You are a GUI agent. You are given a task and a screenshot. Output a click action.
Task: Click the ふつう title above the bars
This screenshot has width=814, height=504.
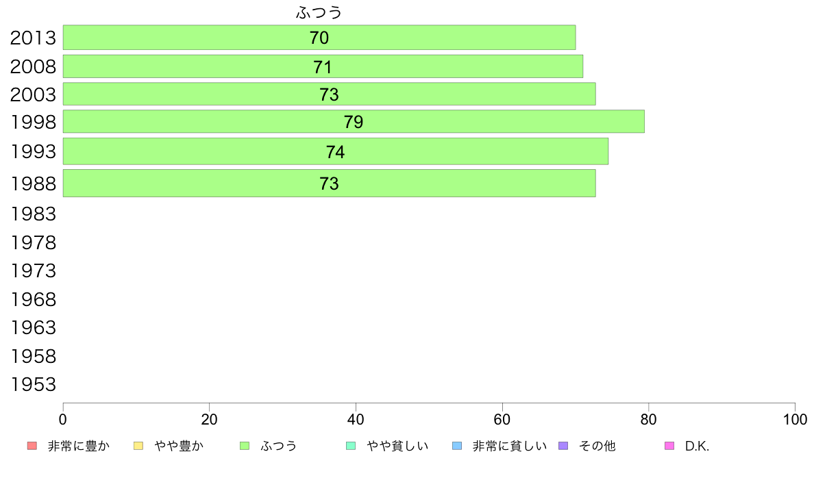coord(319,12)
